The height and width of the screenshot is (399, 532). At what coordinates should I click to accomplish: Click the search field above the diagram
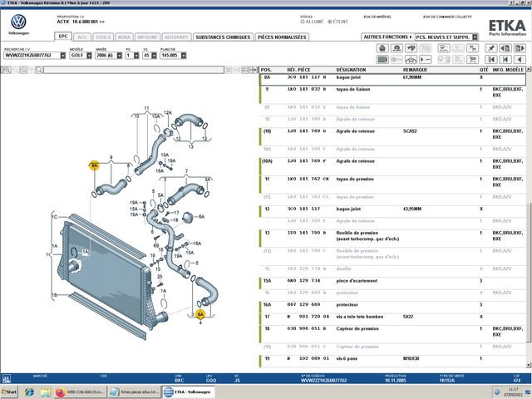click(134, 70)
